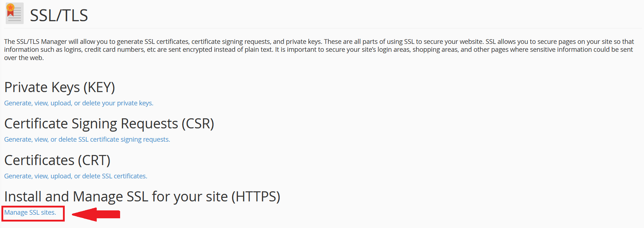
Task: Click the word "(CSR)" in the heading
Action: [x=198, y=124]
